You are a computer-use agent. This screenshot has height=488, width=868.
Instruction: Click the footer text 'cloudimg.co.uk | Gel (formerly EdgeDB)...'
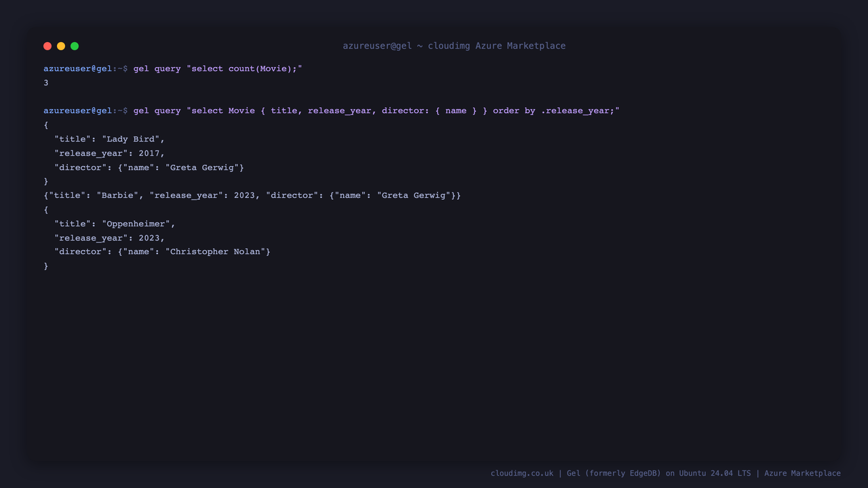point(666,473)
